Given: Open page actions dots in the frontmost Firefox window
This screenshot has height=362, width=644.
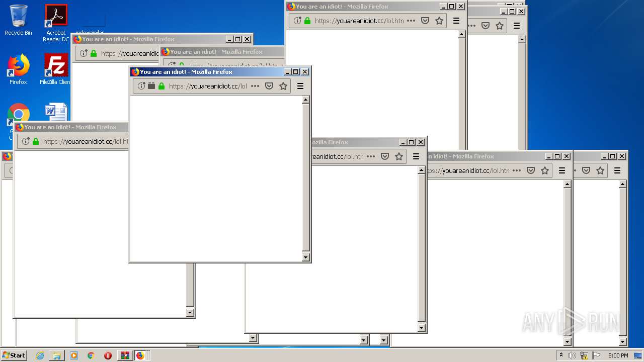Looking at the screenshot, I should (x=255, y=86).
